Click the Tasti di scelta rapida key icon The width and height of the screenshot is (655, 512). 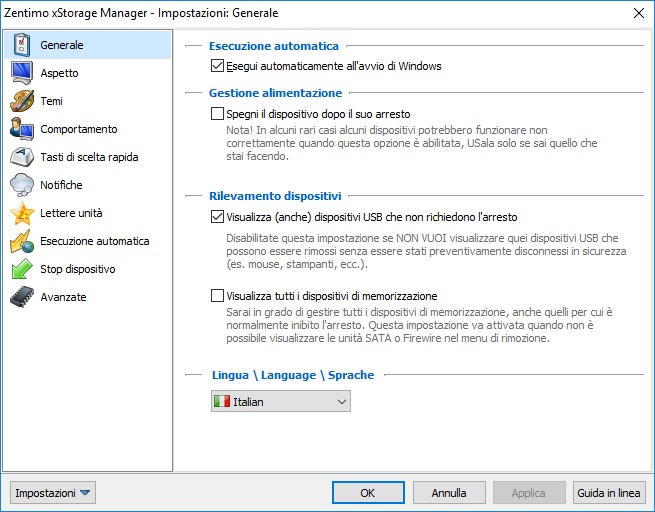pos(22,157)
